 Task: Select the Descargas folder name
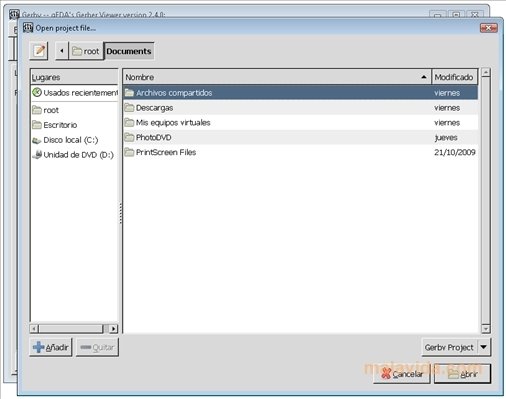click(x=154, y=108)
